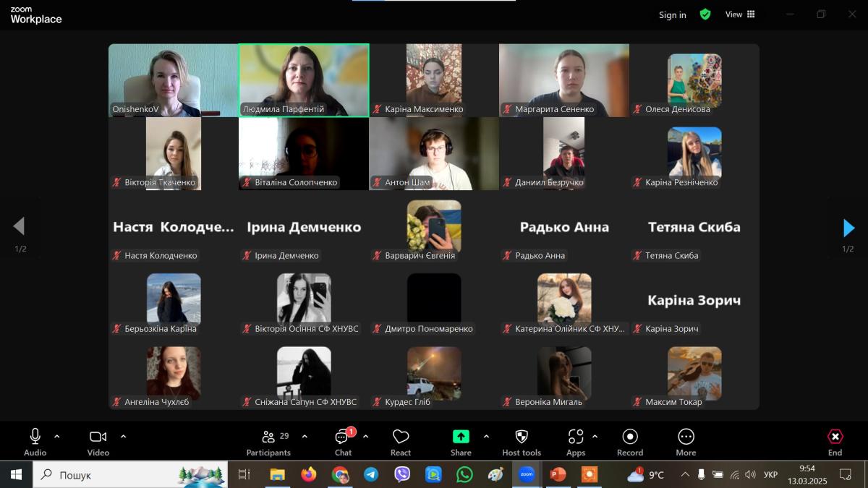
Task: Open the View layout menu
Action: click(740, 14)
